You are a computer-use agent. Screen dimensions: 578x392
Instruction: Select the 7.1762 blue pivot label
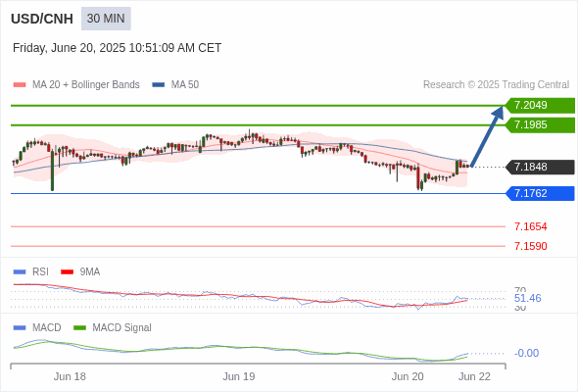pos(540,193)
